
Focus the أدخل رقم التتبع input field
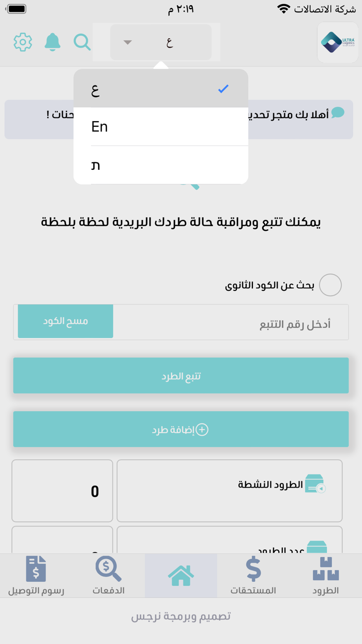(230, 323)
